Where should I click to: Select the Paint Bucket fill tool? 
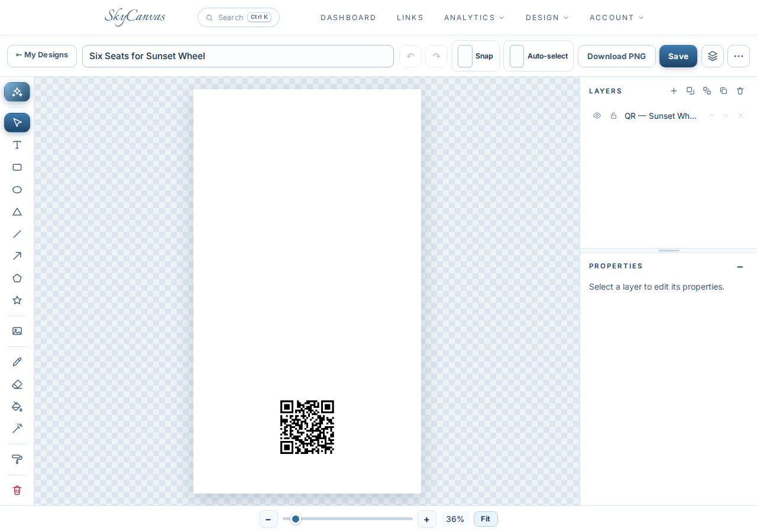point(17,406)
